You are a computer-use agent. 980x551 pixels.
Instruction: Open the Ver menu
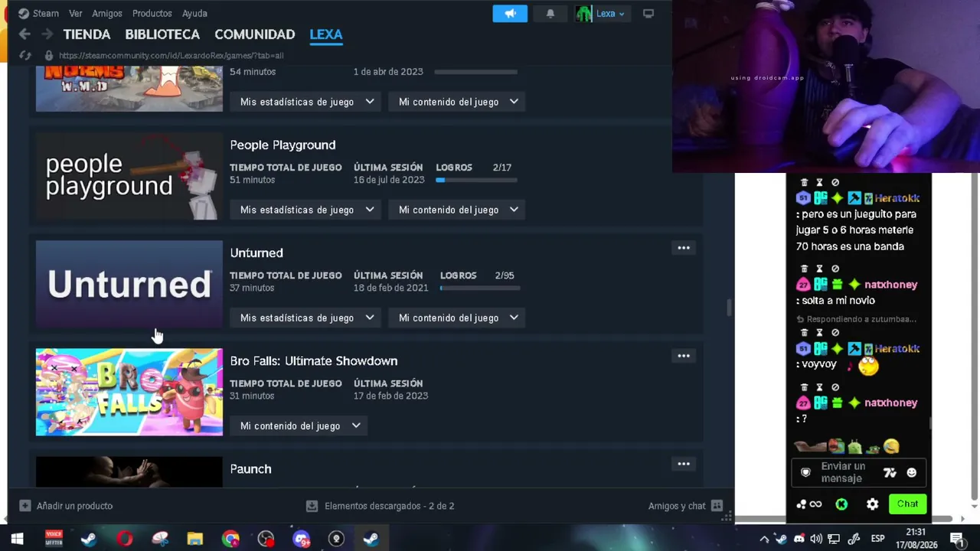75,13
